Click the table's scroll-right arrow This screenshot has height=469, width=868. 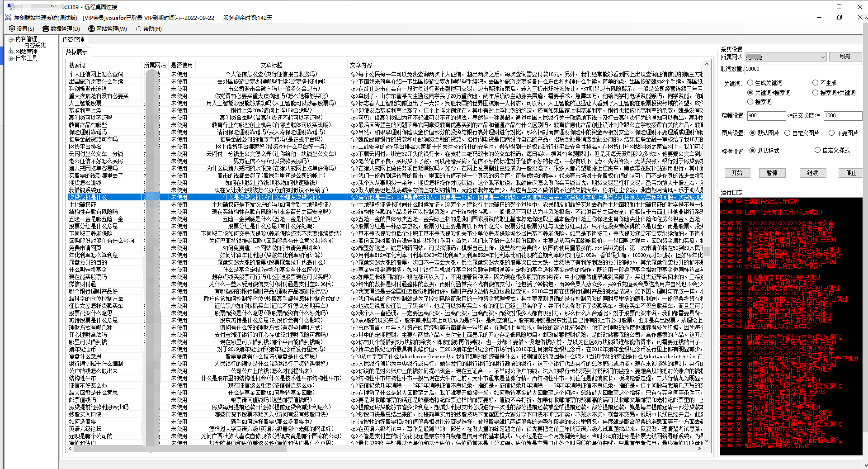[x=700, y=448]
